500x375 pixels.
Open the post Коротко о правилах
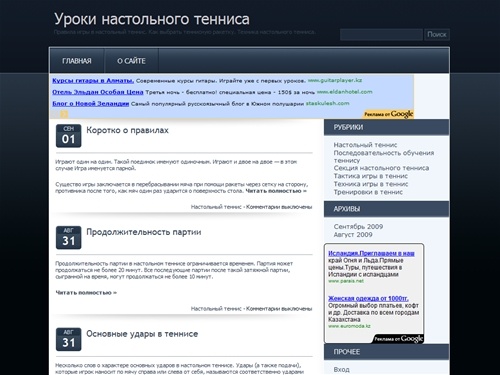click(127, 130)
